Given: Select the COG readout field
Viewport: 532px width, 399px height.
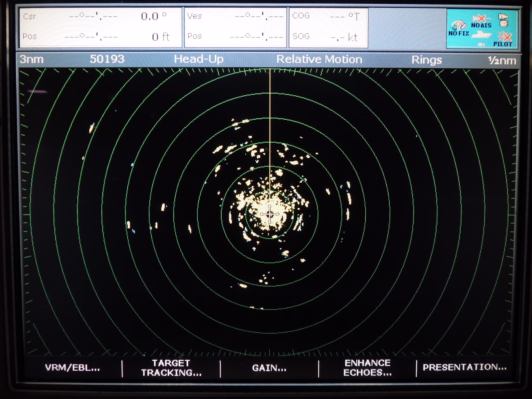Looking at the screenshot, I should [326, 17].
